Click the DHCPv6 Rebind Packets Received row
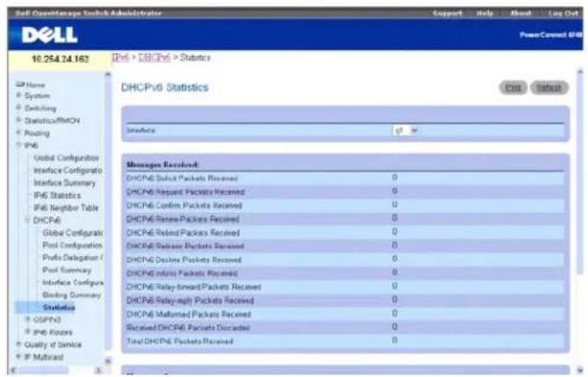588x377 pixels. (x=345, y=233)
